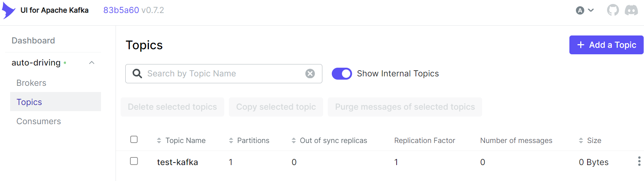Open test-kafka row actions menu
The width and height of the screenshot is (644, 181).
point(639,161)
